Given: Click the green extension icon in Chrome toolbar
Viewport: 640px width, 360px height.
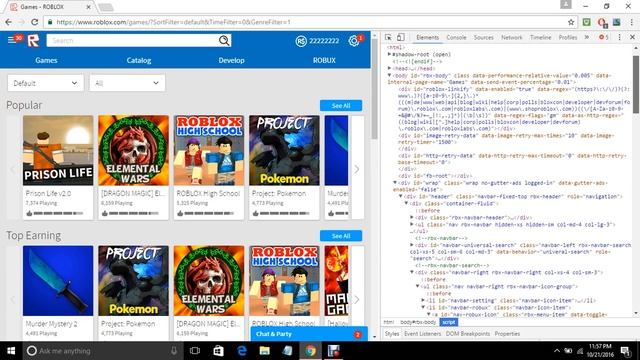Looking at the screenshot, I should point(587,22).
